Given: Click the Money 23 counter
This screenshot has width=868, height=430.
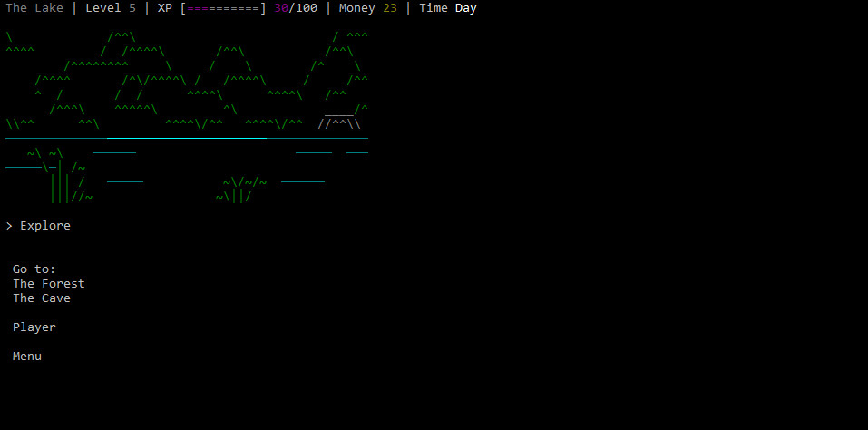Looking at the screenshot, I should [368, 8].
